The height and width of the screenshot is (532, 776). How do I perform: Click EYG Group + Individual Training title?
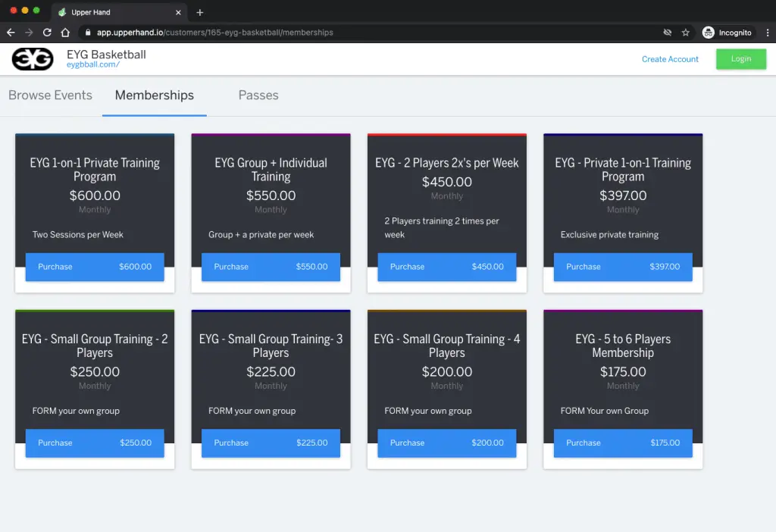(271, 170)
